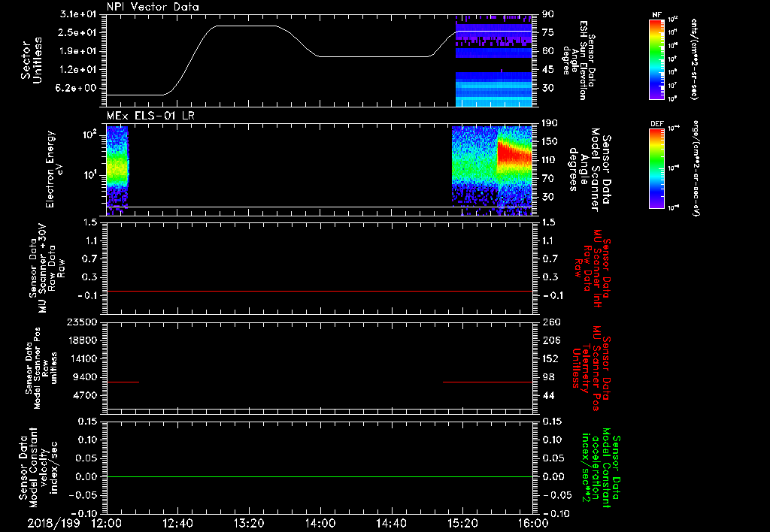
Task: Click the 12:00 time axis label
Action: 106,523
